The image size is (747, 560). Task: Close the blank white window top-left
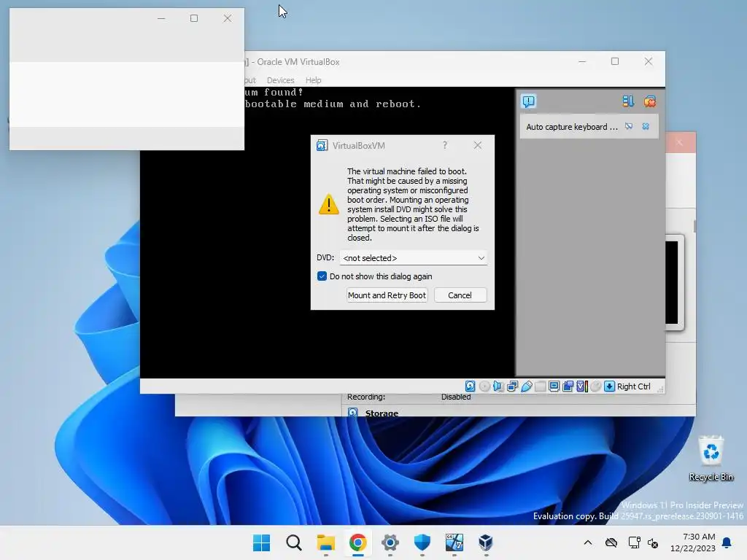pos(228,18)
